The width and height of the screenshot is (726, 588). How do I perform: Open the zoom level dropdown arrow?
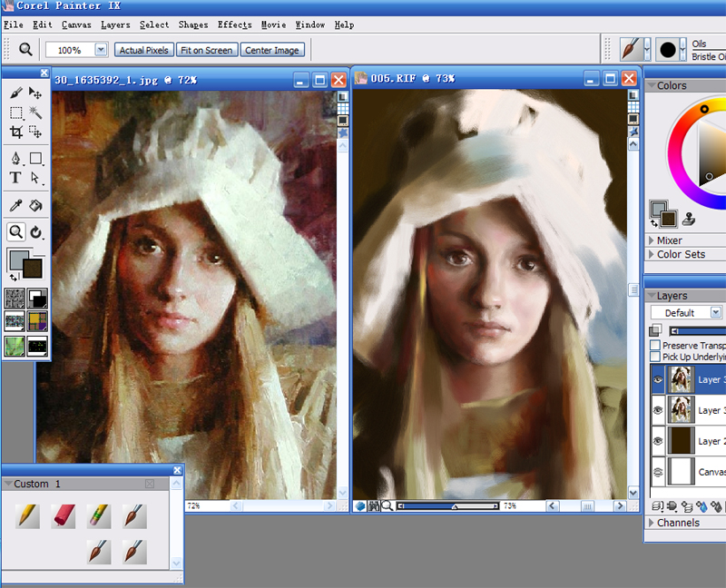pyautogui.click(x=101, y=49)
